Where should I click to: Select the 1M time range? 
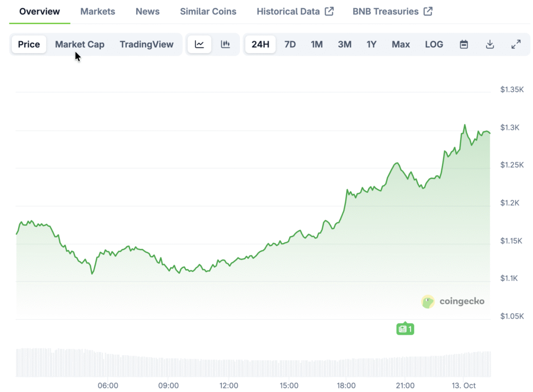point(316,44)
